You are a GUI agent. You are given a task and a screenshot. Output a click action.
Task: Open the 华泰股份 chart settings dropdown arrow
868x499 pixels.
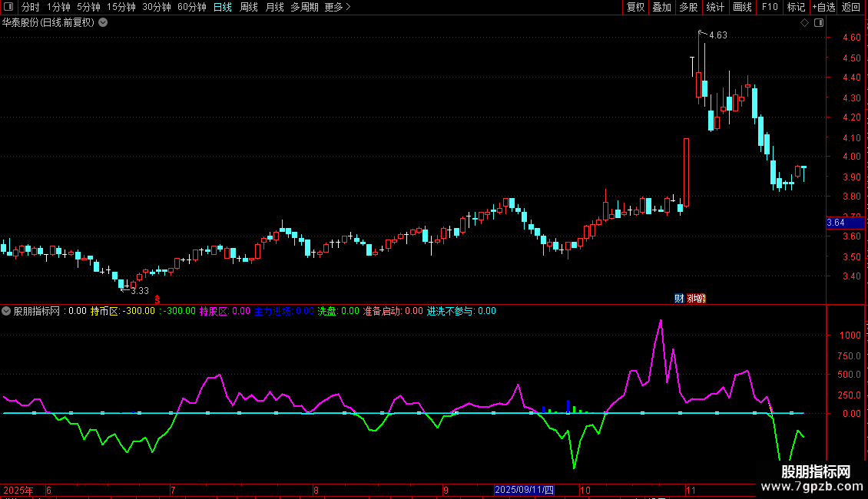click(x=103, y=23)
